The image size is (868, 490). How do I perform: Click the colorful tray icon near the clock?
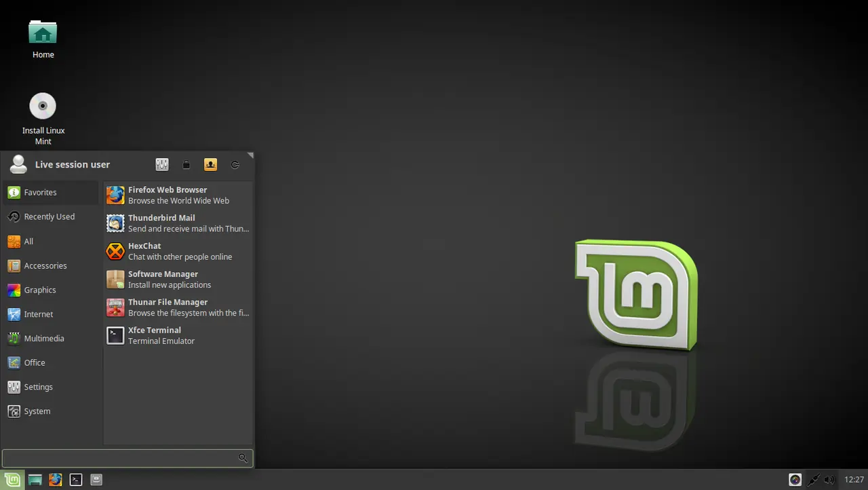pyautogui.click(x=794, y=480)
